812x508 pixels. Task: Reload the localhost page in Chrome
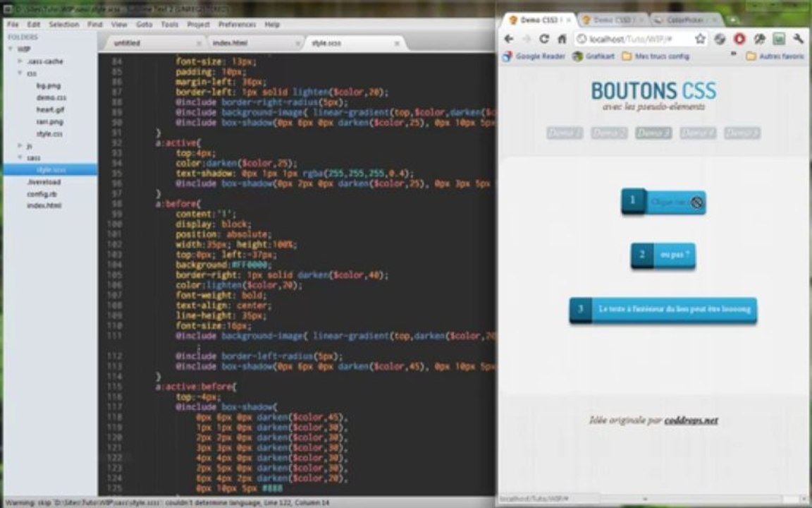pyautogui.click(x=544, y=39)
